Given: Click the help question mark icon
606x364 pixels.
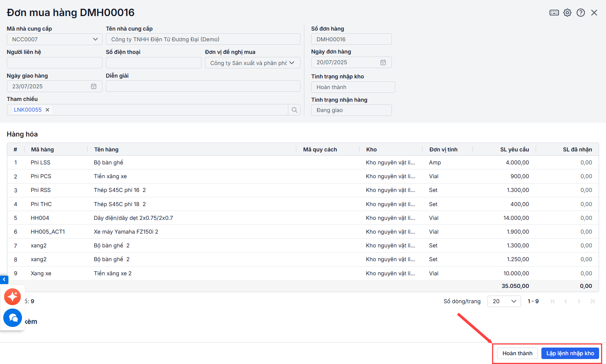Looking at the screenshot, I should (x=581, y=13).
